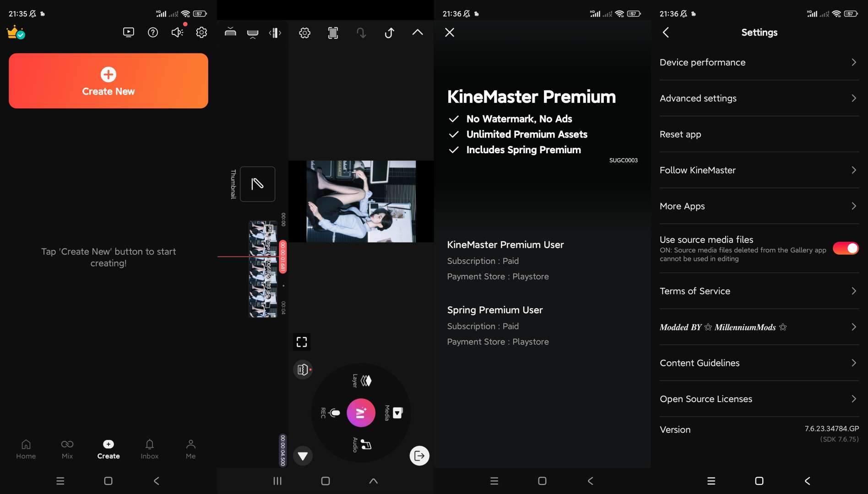868x494 pixels.
Task: Open the Layer menu in the wheel
Action: [361, 381]
